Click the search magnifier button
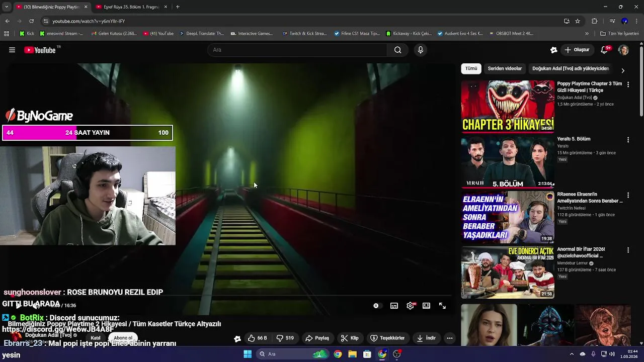The width and height of the screenshot is (644, 362). pyautogui.click(x=397, y=50)
